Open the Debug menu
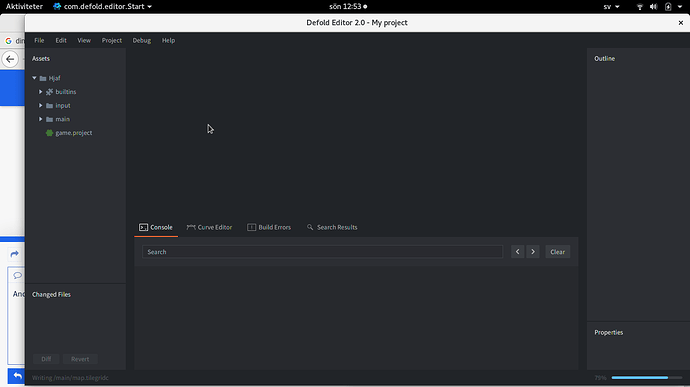The height and width of the screenshot is (387, 690). [142, 40]
